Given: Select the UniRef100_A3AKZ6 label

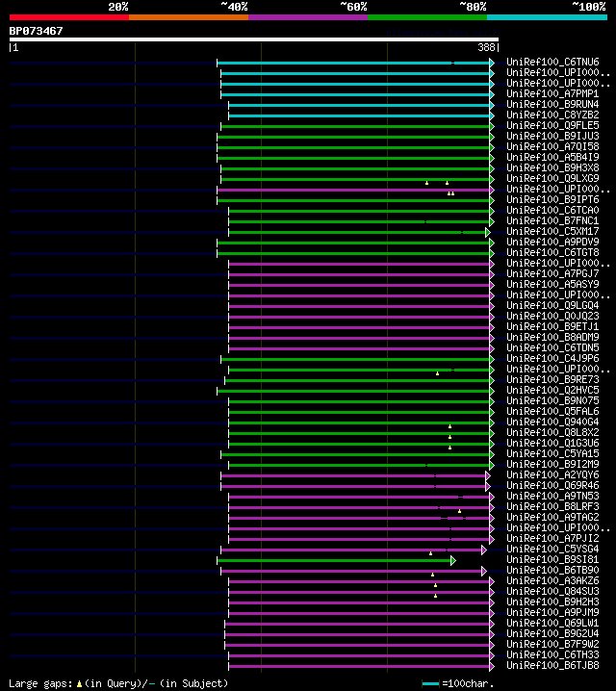Looking at the screenshot, I should 552,580.
